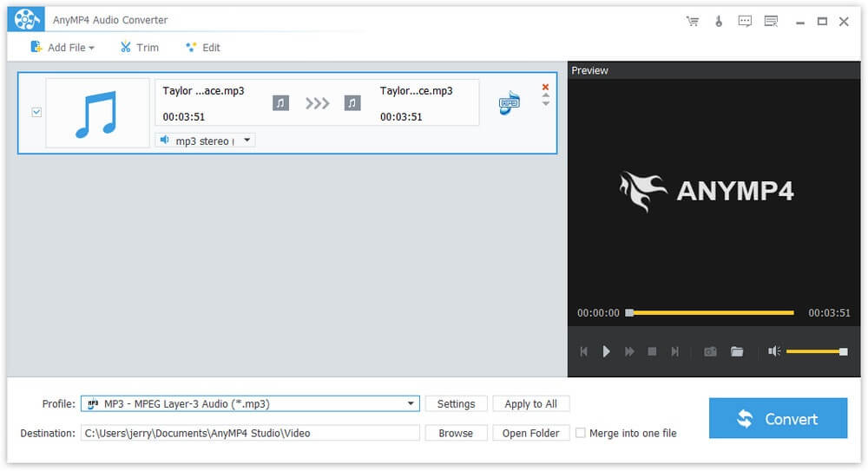Click the output audio format icon
The height and width of the screenshot is (471, 868).
tap(352, 103)
